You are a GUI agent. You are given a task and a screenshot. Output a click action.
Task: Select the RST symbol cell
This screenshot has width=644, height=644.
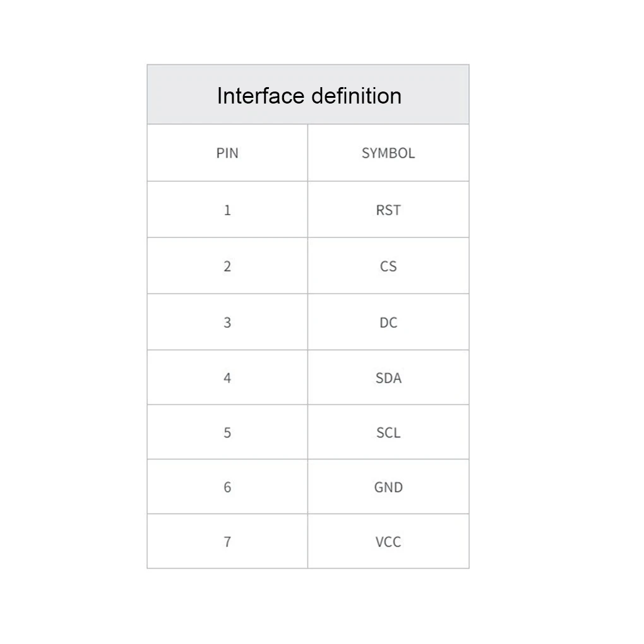tap(388, 210)
